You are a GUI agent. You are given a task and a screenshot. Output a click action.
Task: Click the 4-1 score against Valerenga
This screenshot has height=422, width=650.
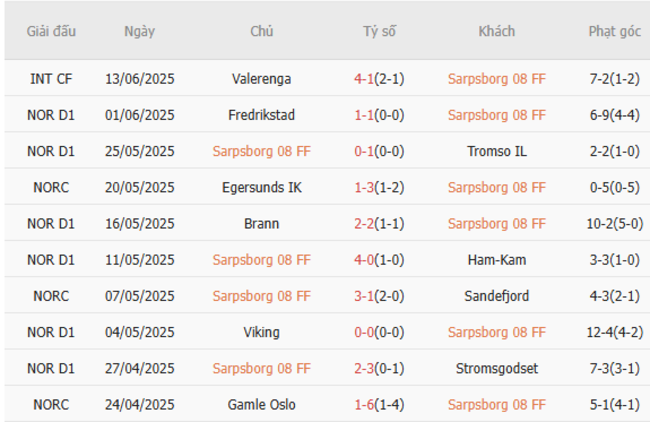point(365,79)
